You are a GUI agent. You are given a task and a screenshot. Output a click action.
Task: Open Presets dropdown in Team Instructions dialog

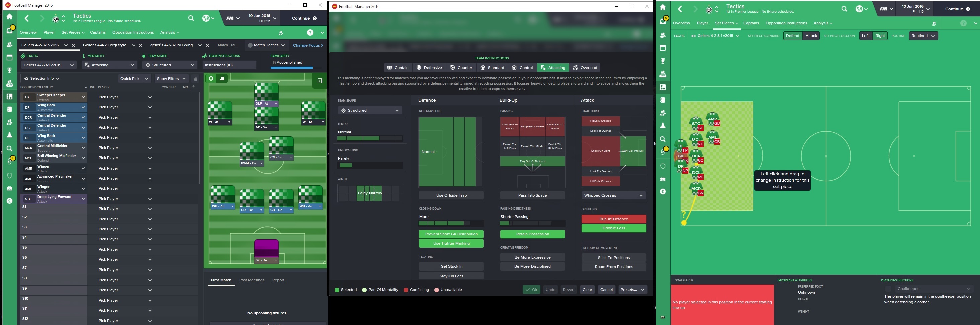(x=633, y=290)
